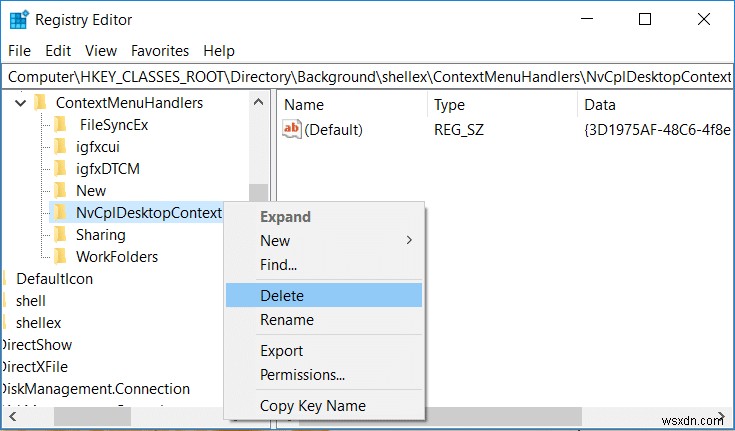Click the (Default) string value icon

pos(292,129)
